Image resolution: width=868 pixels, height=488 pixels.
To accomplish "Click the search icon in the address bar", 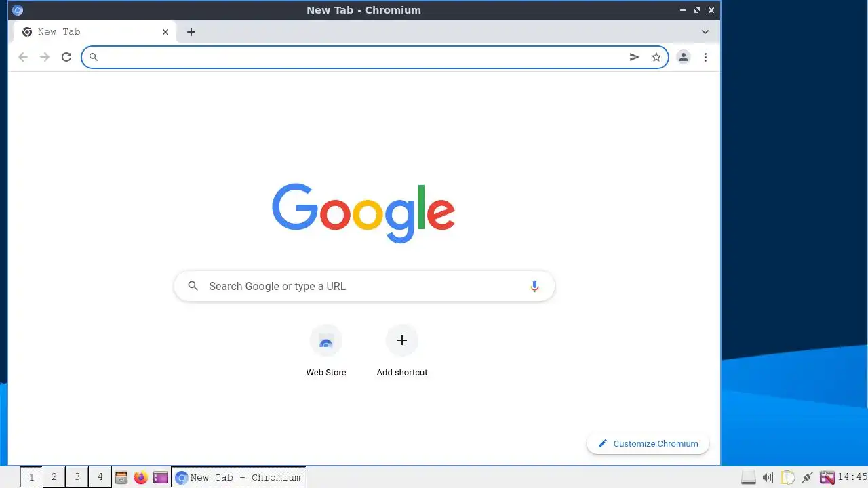I will pos(94,57).
